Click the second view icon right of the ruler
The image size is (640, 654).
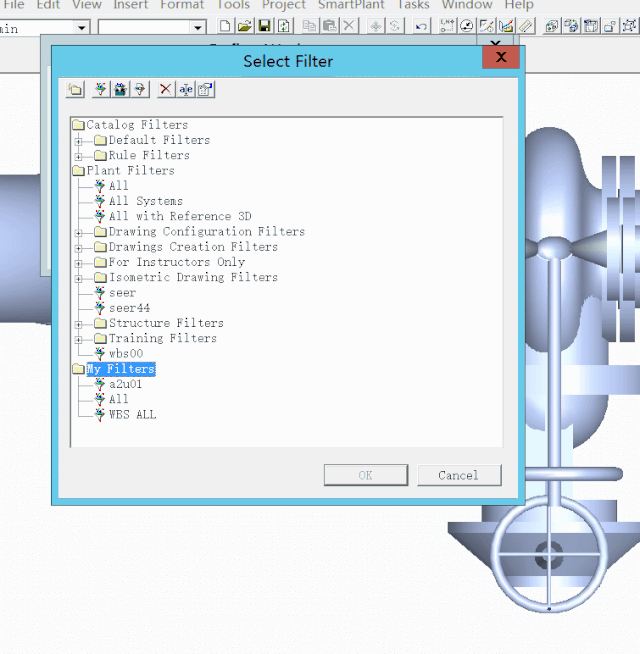click(571, 26)
